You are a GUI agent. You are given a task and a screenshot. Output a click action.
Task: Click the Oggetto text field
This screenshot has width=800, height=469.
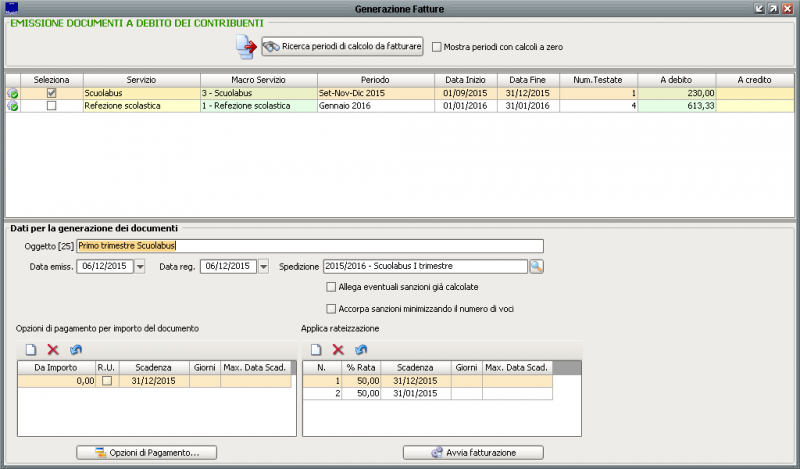(310, 246)
